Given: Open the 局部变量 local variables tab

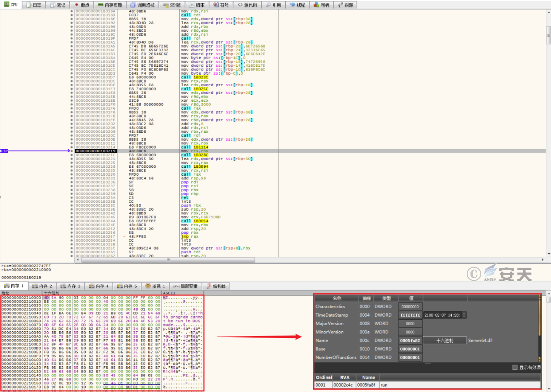Looking at the screenshot, I should [x=186, y=286].
